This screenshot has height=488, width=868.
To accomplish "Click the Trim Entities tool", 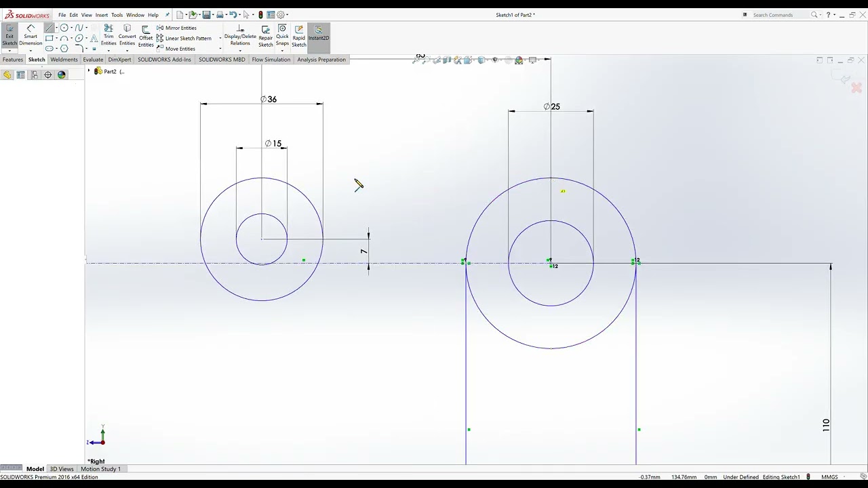I will coord(108,36).
